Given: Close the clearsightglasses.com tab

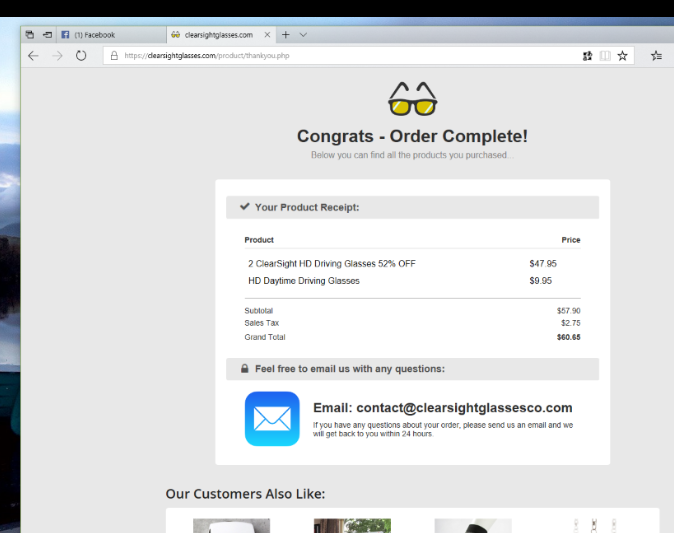Looking at the screenshot, I should [x=267, y=35].
